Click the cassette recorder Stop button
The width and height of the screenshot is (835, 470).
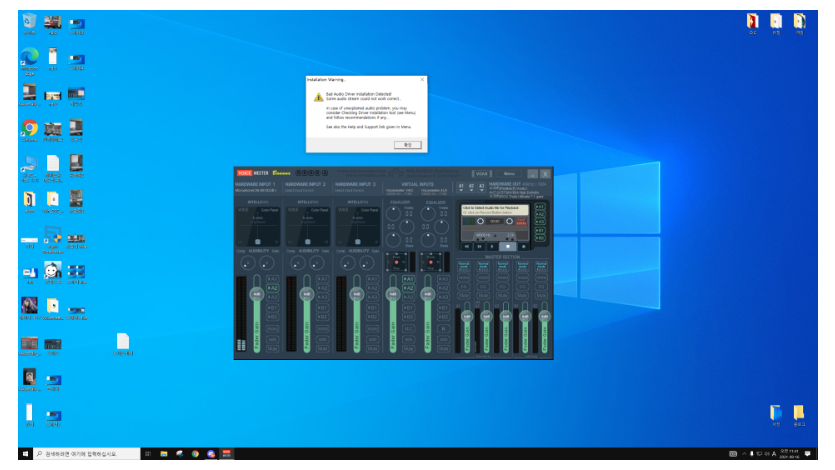pyautogui.click(x=508, y=246)
